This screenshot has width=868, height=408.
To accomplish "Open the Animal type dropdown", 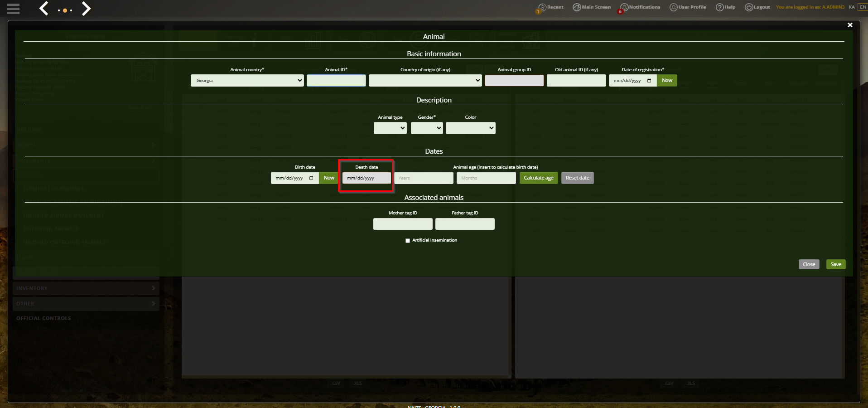I will (390, 128).
